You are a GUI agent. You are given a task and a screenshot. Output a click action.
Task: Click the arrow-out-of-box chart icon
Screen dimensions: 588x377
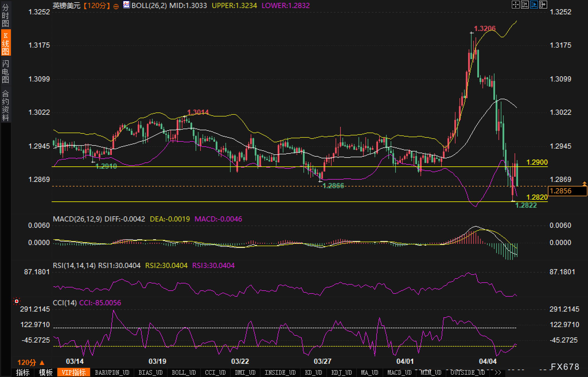coord(543,5)
